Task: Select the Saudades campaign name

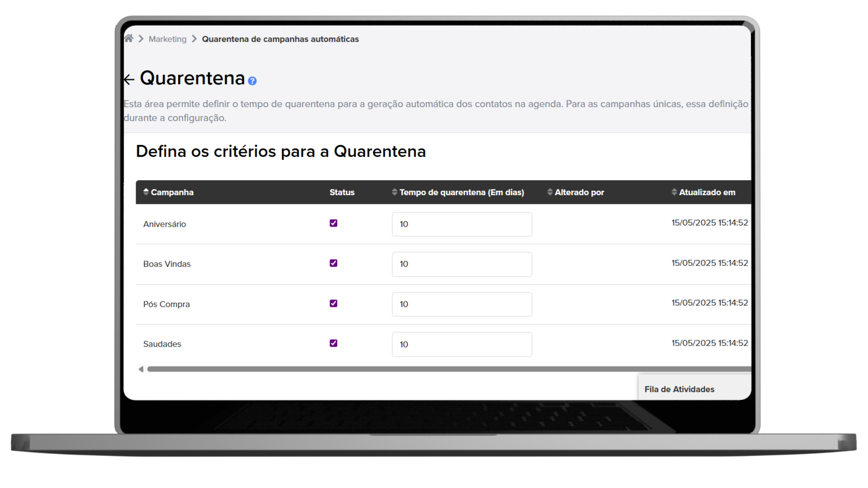Action: [162, 344]
